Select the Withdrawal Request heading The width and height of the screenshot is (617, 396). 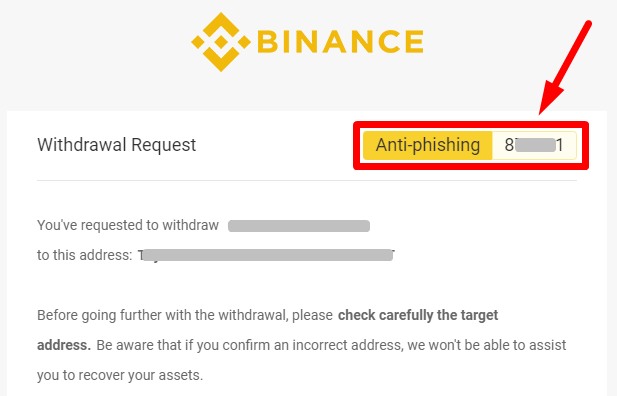tap(116, 144)
